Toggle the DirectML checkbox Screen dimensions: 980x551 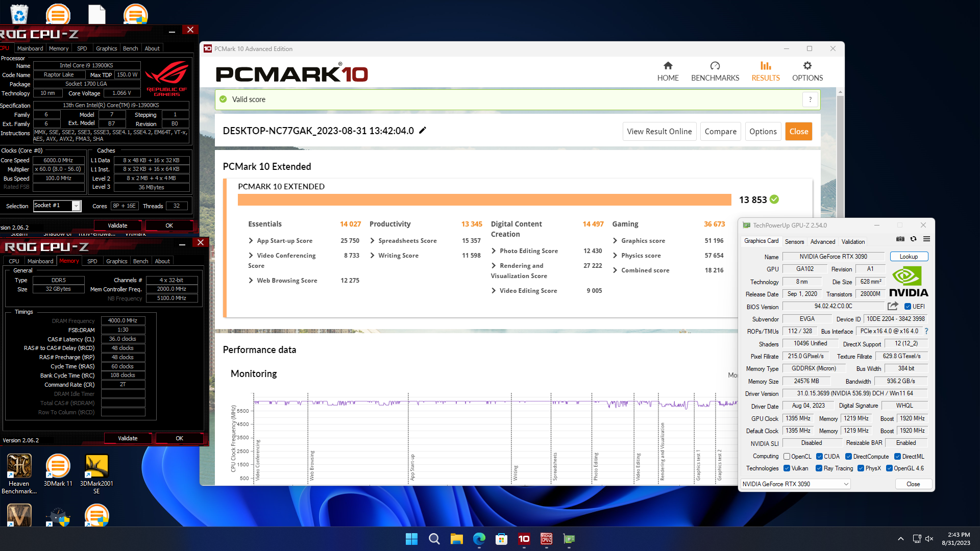click(x=897, y=457)
